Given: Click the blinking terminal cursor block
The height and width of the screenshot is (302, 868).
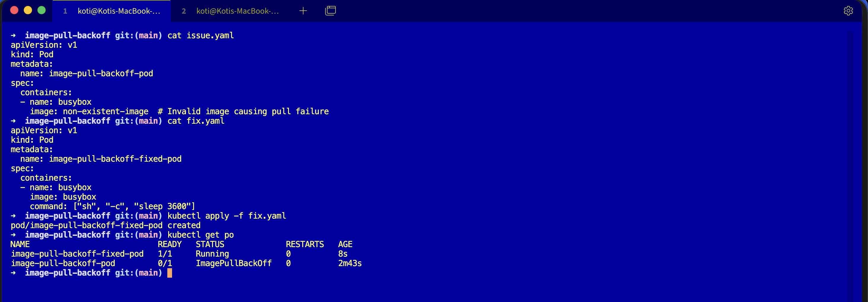Looking at the screenshot, I should pos(170,273).
